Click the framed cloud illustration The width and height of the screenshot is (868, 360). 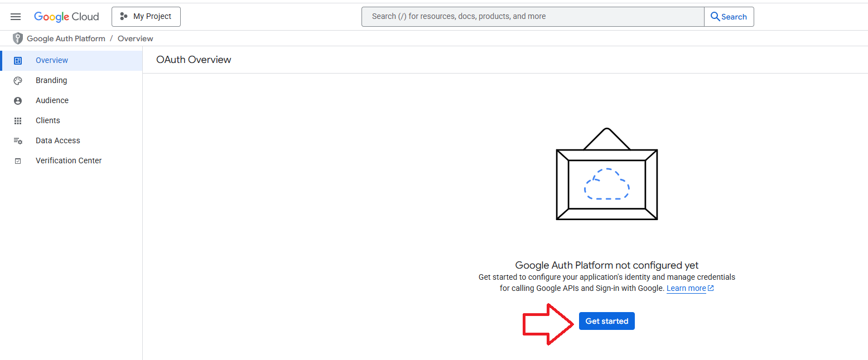[607, 174]
